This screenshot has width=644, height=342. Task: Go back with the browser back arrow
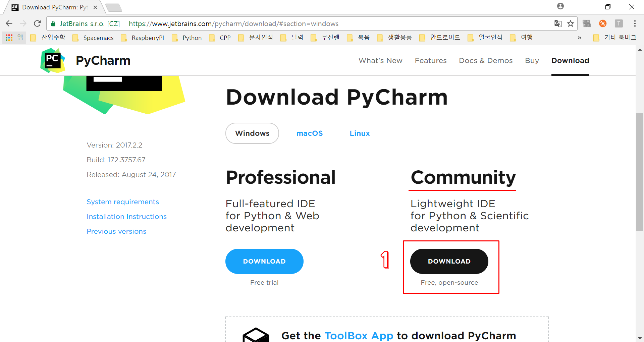pos(9,23)
